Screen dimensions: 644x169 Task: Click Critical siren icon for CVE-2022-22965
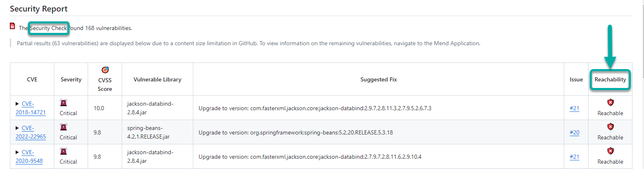click(x=64, y=127)
